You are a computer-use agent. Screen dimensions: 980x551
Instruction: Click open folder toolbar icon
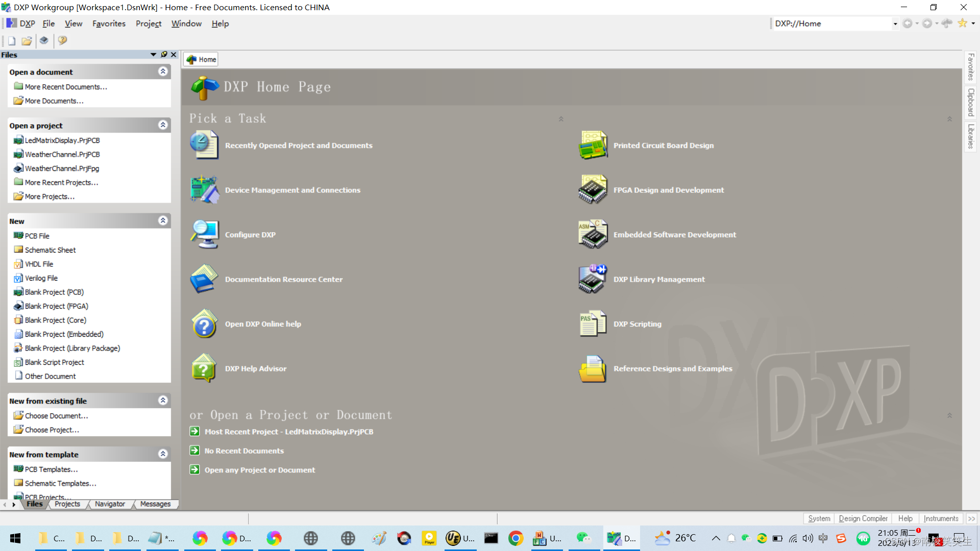tap(27, 41)
